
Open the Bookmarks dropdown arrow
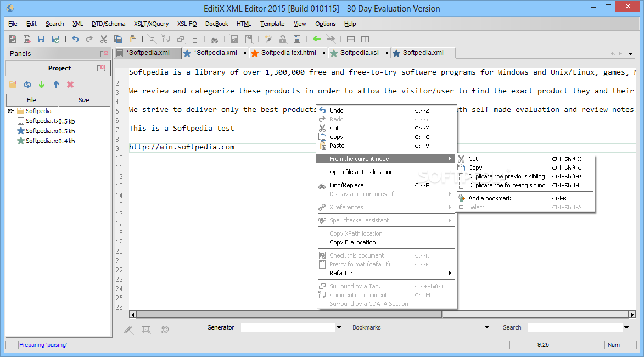pos(487,327)
